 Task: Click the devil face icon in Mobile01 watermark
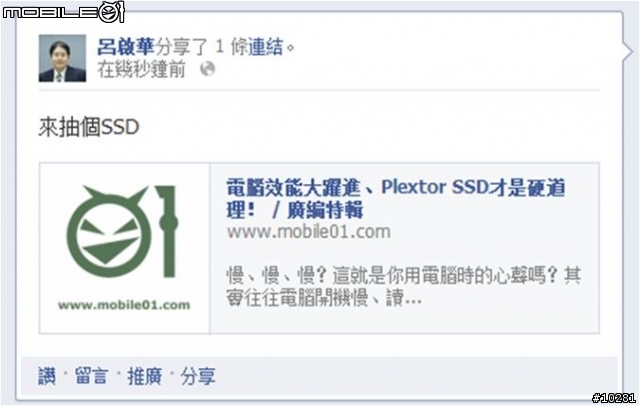click(111, 11)
